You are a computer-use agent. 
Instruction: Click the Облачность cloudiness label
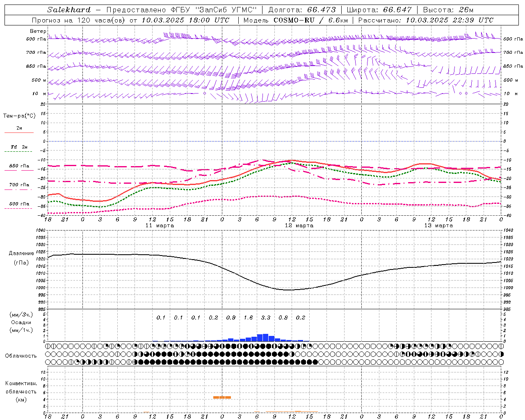[x=21, y=356]
